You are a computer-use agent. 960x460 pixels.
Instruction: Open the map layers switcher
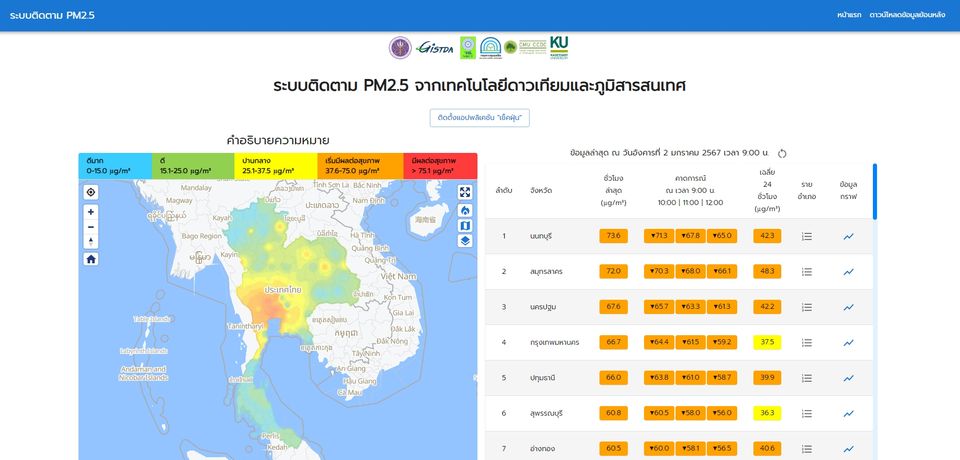click(465, 240)
